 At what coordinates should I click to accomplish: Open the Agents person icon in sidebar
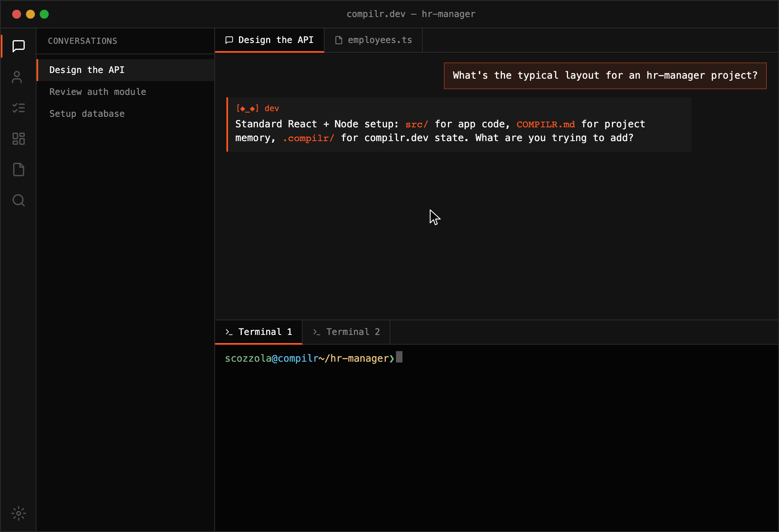point(17,77)
